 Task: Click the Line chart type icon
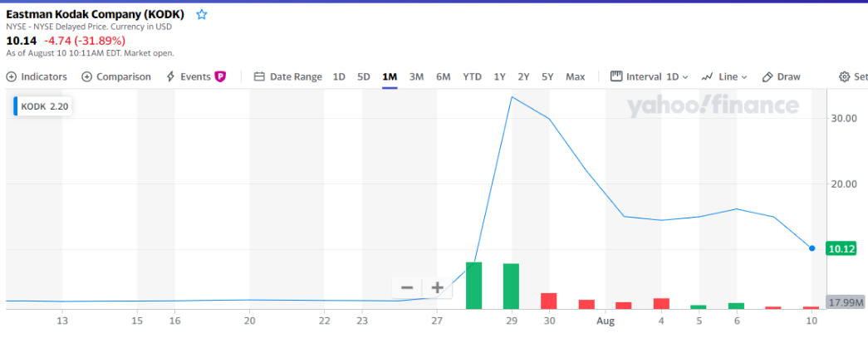pyautogui.click(x=707, y=77)
